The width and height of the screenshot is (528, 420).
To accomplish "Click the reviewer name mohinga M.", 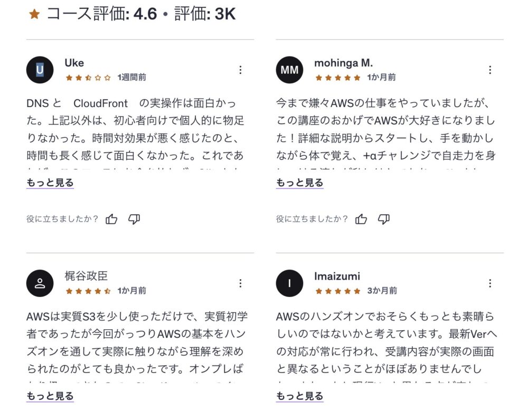I will tap(343, 63).
